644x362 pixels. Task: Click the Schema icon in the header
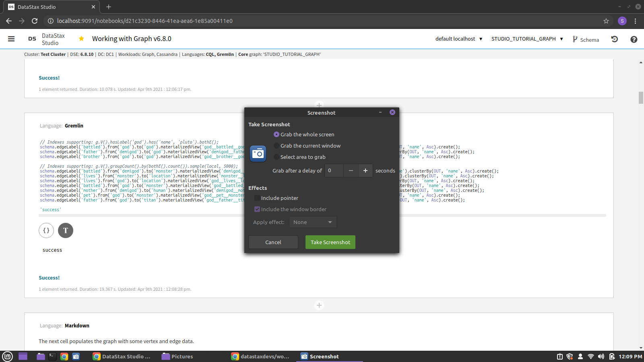point(586,39)
